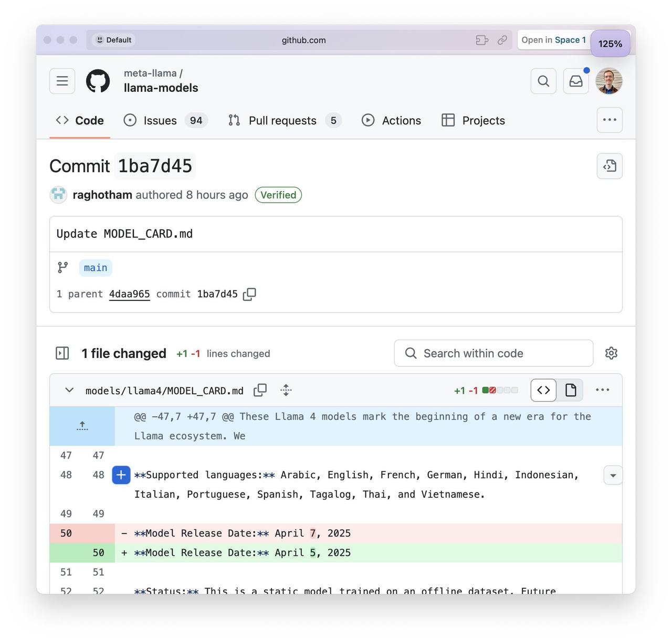
Task: Click the Browse files icon next to commit title
Action: point(610,166)
